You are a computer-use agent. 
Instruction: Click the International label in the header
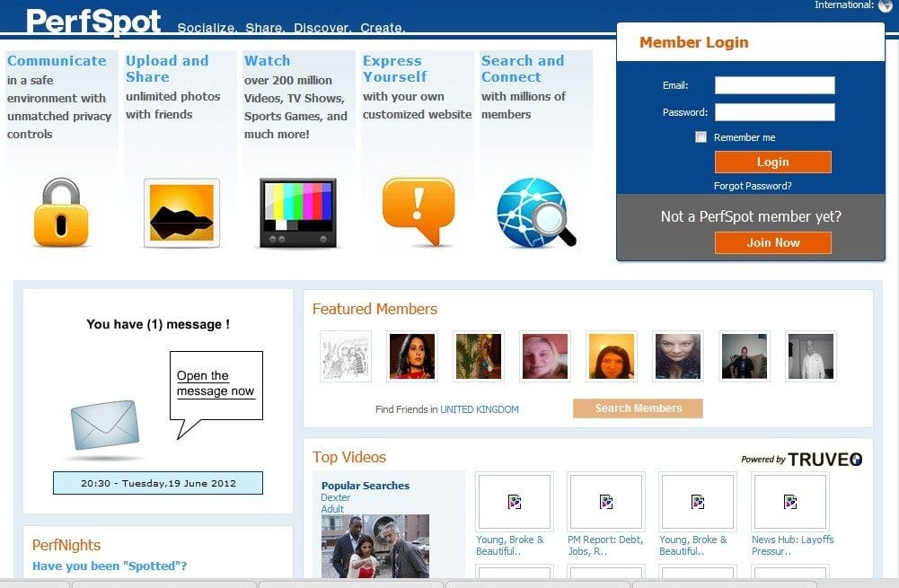coord(844,5)
